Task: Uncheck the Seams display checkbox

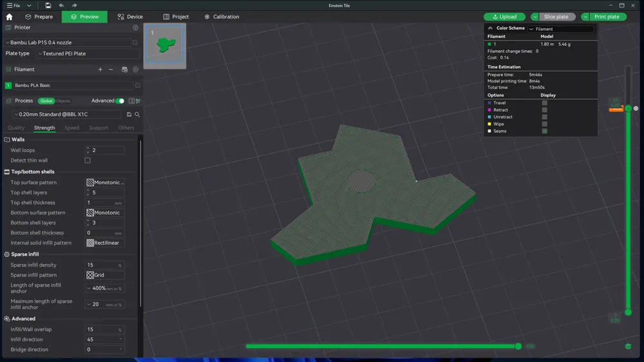Action: 544,131
